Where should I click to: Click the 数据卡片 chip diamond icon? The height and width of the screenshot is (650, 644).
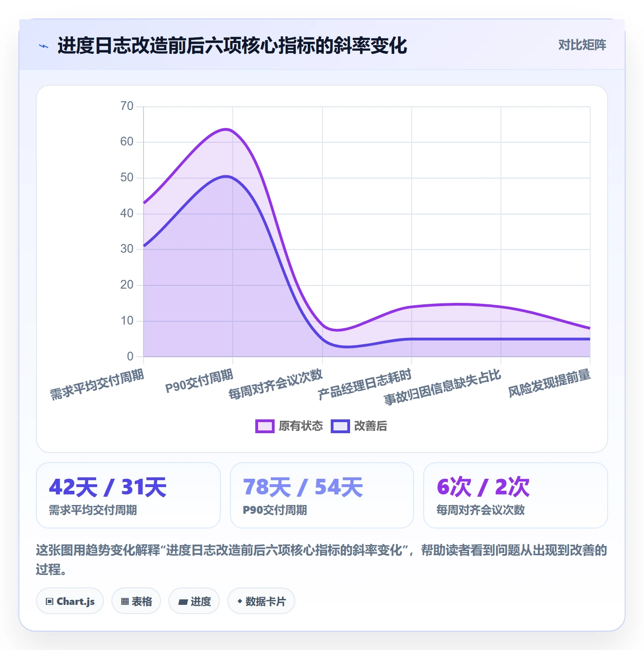click(240, 601)
